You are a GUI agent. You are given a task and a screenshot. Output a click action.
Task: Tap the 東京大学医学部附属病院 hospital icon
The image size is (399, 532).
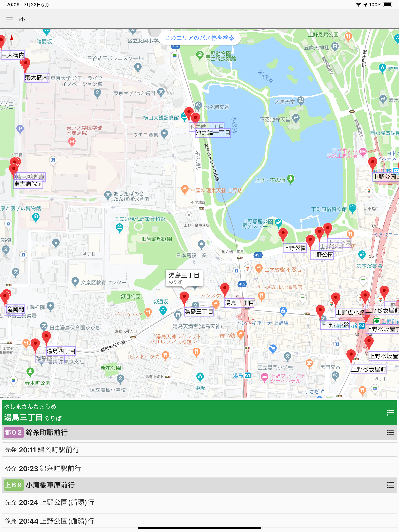72,142
